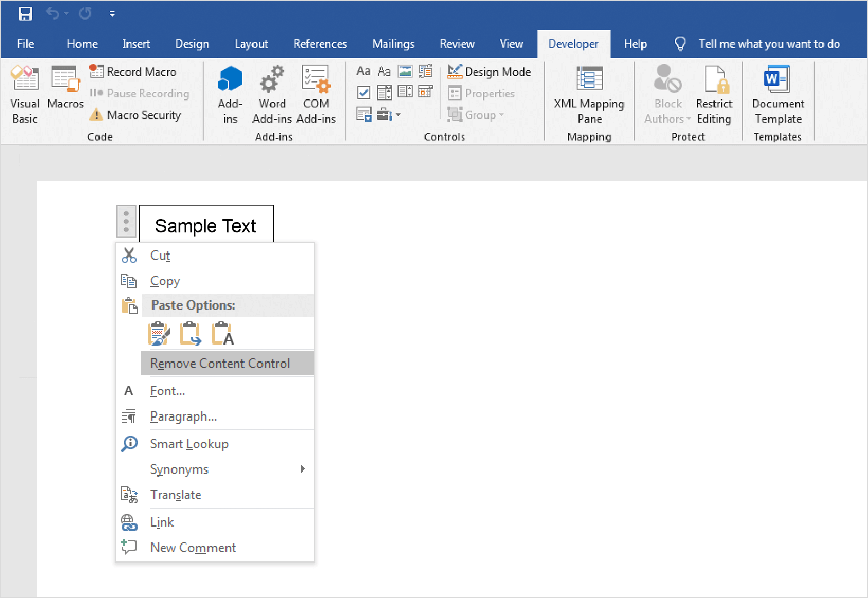Open the Customize Quick Access Toolbar arrow
The height and width of the screenshot is (598, 868).
click(x=112, y=14)
